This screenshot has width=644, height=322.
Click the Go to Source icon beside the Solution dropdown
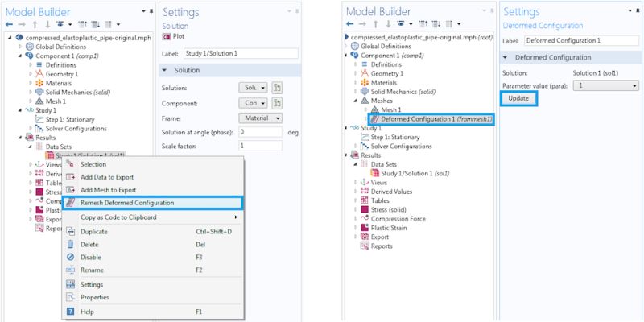click(277, 88)
